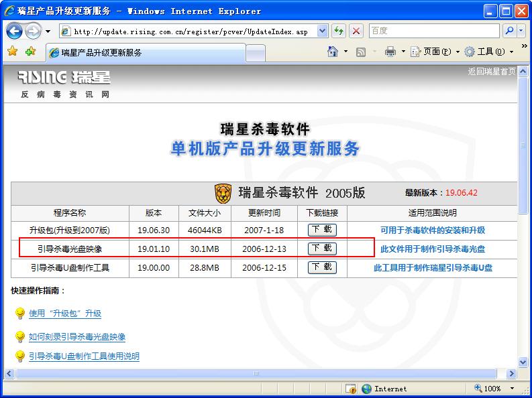Click the Internet zone globe icon
This screenshot has width=532, height=398.
366,389
